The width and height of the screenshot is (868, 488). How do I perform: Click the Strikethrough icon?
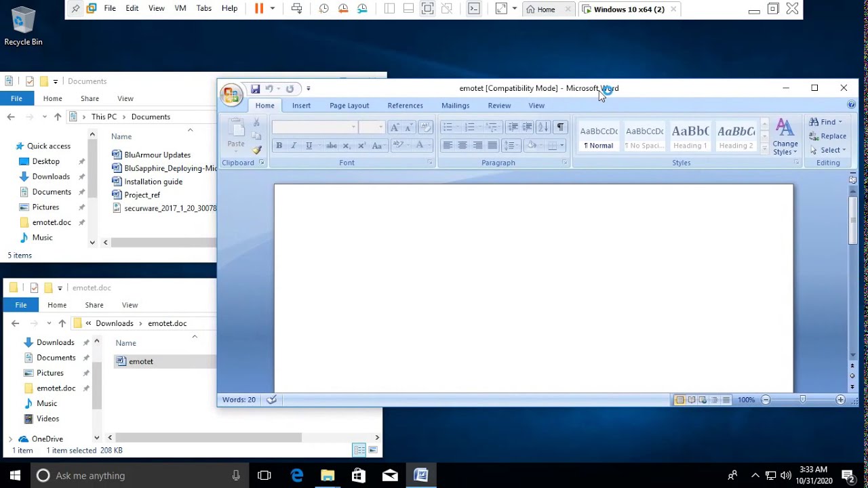(x=332, y=146)
